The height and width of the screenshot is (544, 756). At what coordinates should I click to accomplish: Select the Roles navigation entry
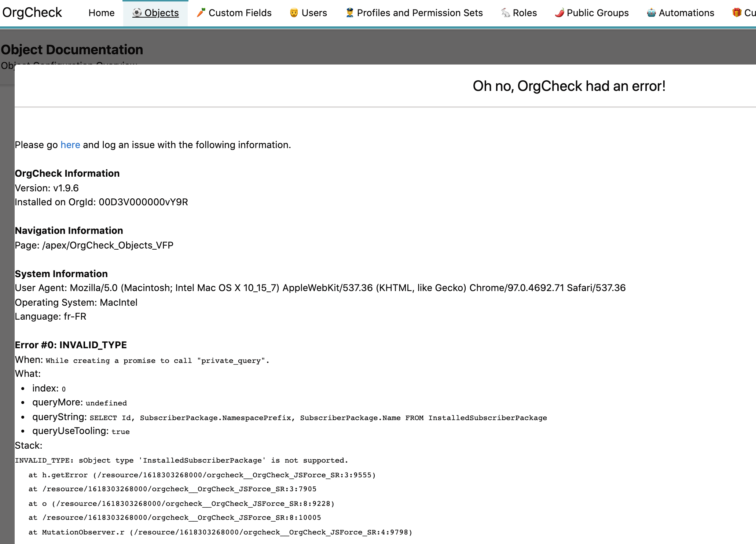point(525,13)
